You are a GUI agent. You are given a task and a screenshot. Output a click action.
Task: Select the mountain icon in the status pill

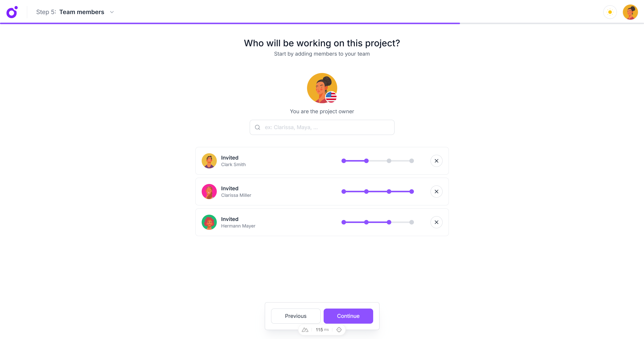point(305,329)
